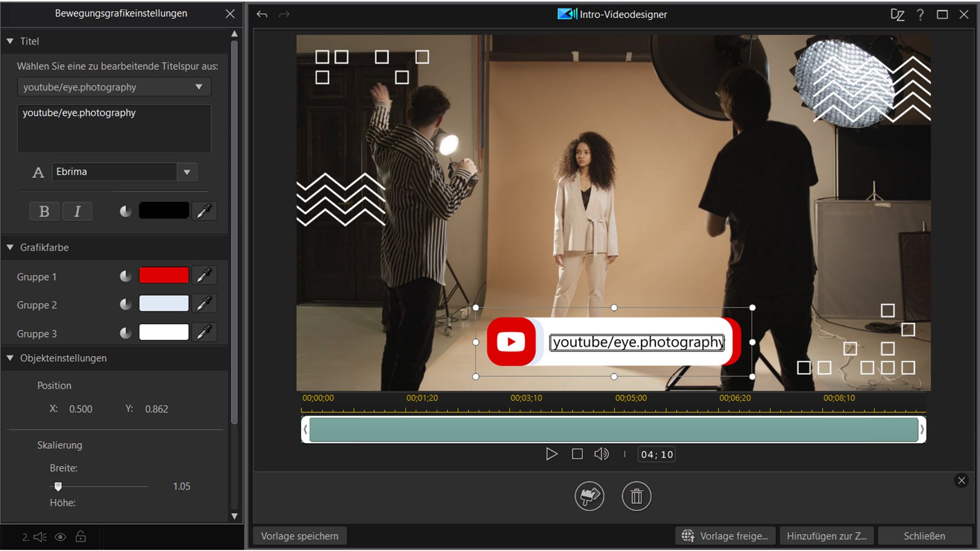The height and width of the screenshot is (551, 980).
Task: Click the red Gruppe 1 color swatch
Action: click(x=164, y=275)
